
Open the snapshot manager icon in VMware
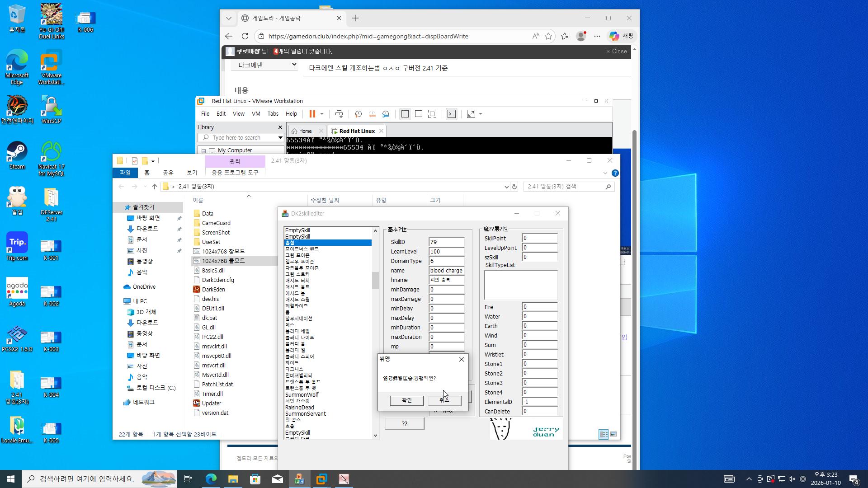point(386,114)
